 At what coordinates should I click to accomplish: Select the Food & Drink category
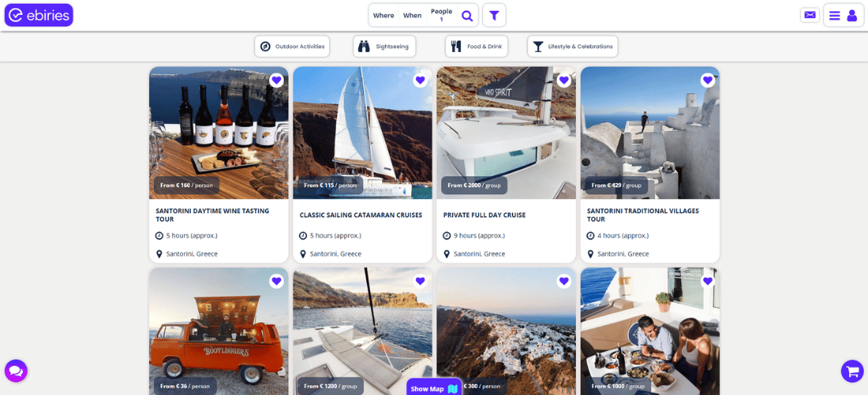click(x=476, y=47)
